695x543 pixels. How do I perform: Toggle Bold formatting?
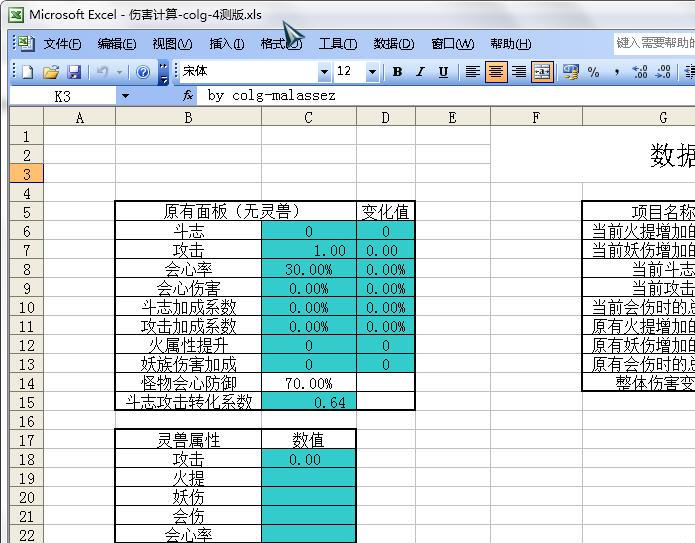[397, 72]
